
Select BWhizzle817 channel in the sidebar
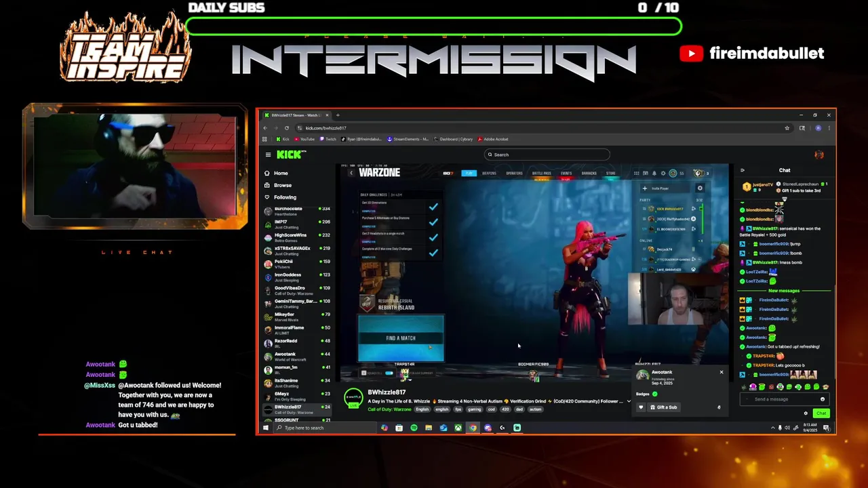click(x=297, y=409)
